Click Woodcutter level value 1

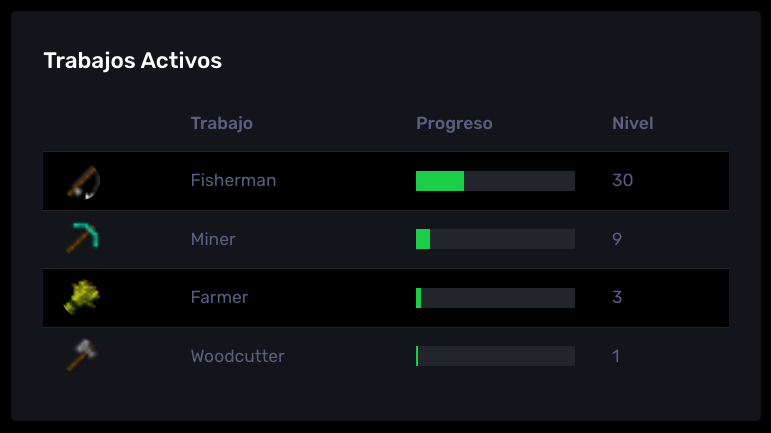coord(616,356)
